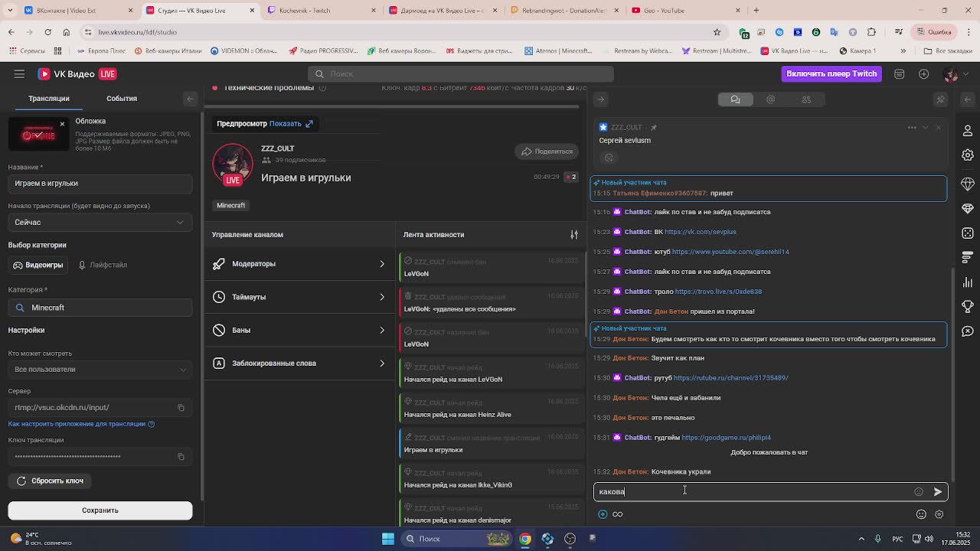Open the news feed icon in header
The width and height of the screenshot is (980, 551).
900,73
